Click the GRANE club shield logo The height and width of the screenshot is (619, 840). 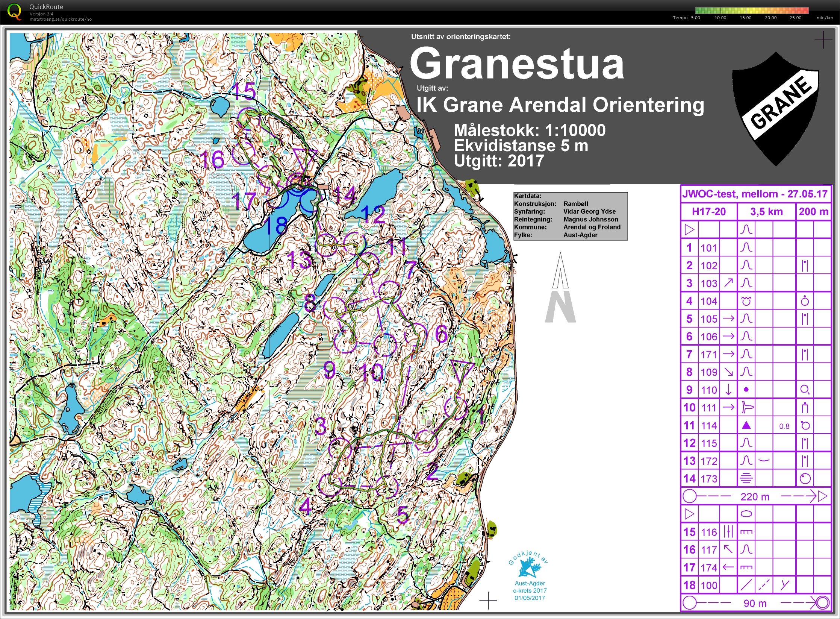tap(775, 109)
